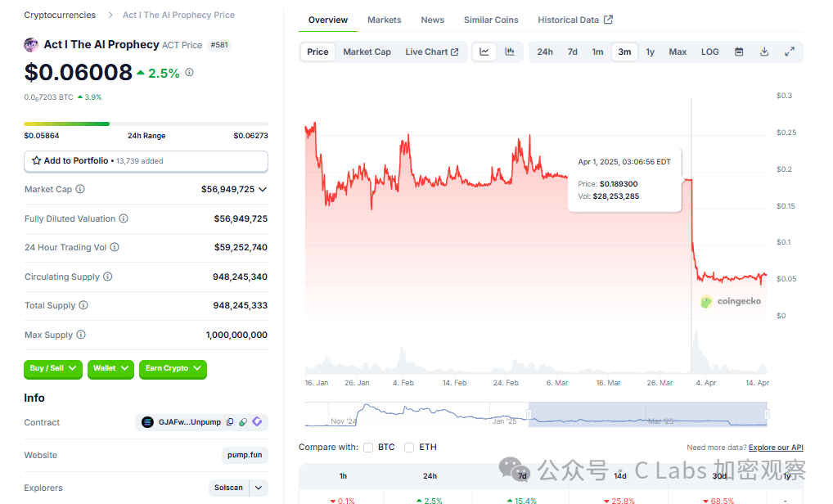Click info icon next to Circulating Supply
Viewport: 833px width, 504px height.
108,277
